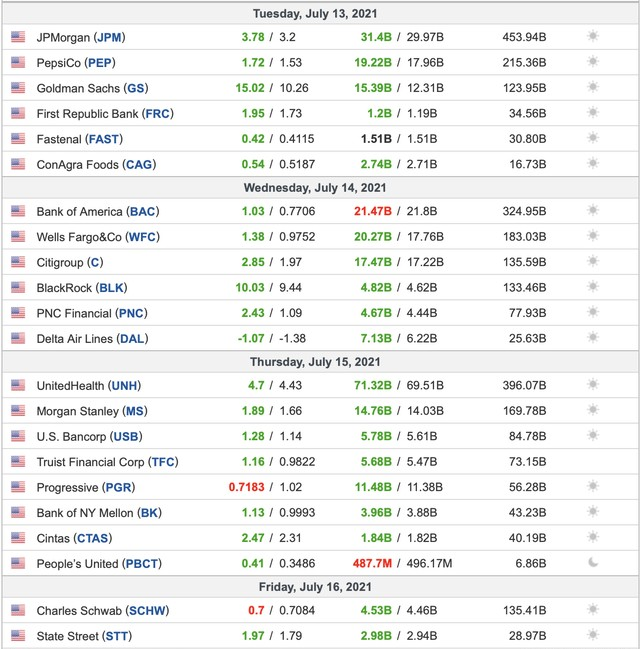Select Charles Schwab's red EPS 0.7
This screenshot has width=640, height=649.
click(x=256, y=611)
